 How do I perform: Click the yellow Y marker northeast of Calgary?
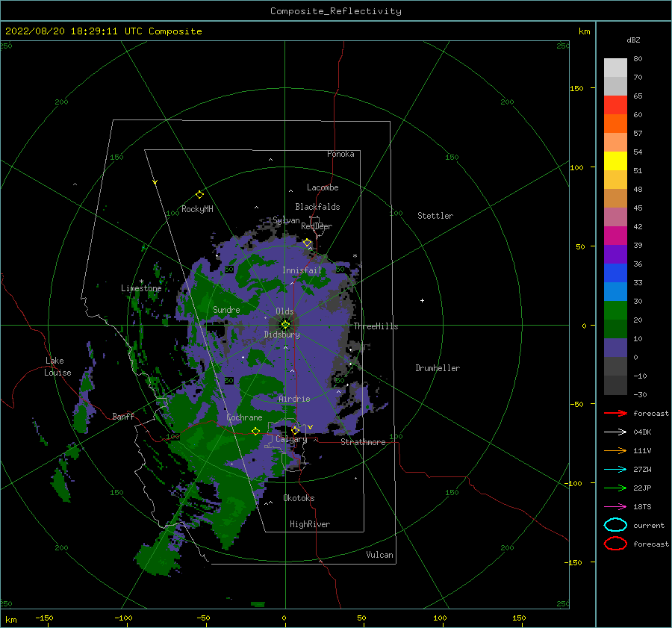click(310, 427)
